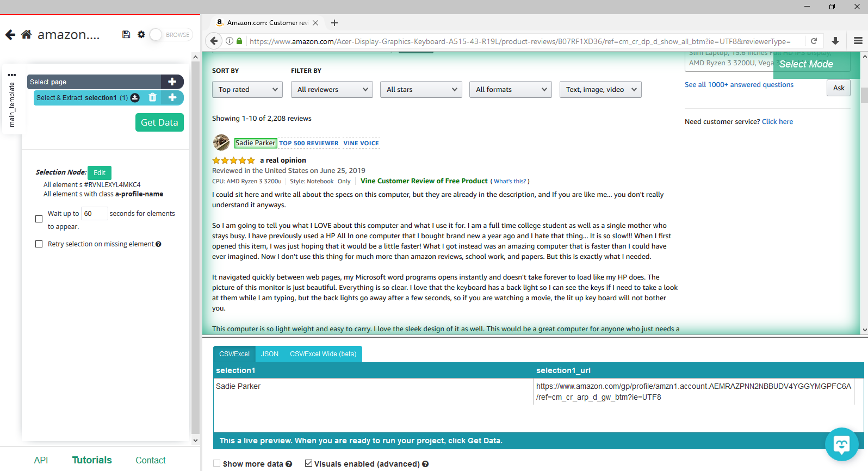Screen dimensions: 868x471
Task: Enable Retry selection on missing element
Action: (x=39, y=244)
